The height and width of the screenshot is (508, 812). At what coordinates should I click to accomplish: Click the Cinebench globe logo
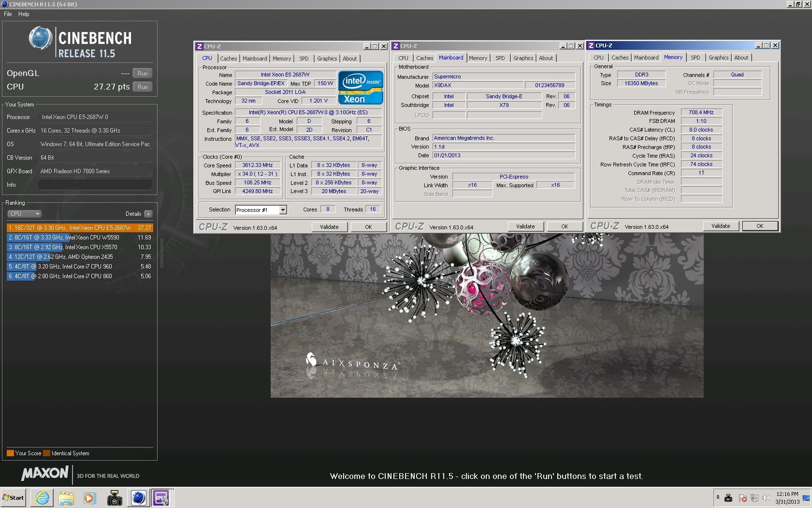pos(40,38)
